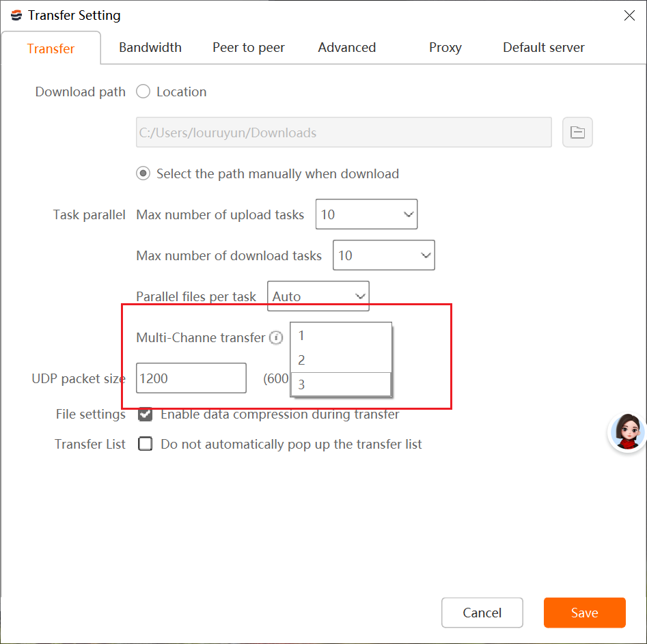Open the Proxy tab

click(x=445, y=47)
